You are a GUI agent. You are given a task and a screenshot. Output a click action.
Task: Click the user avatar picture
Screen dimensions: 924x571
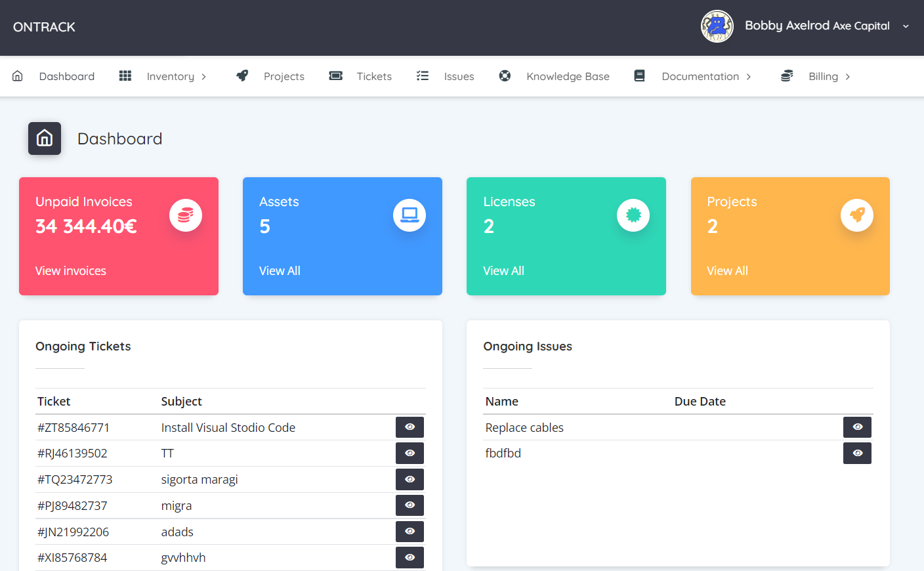(717, 26)
